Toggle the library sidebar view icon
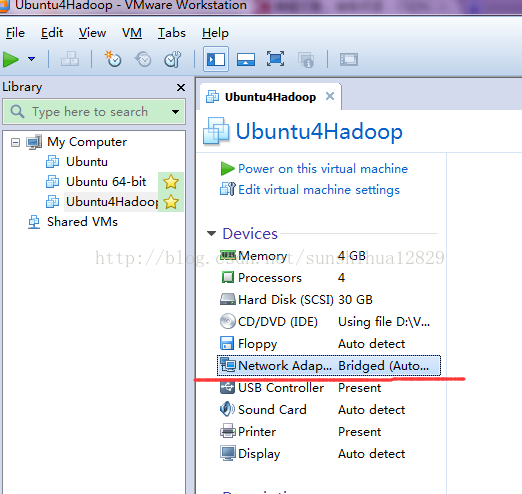 [x=216, y=59]
